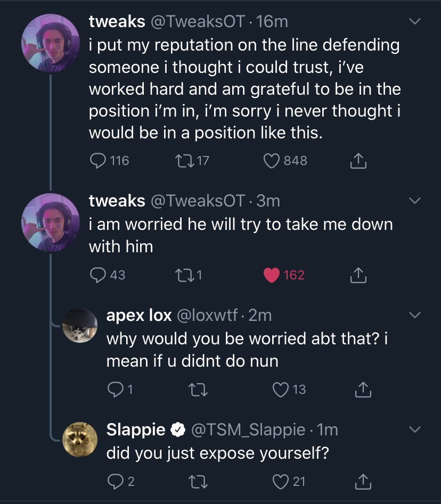Expand options chevron on apex lox's reply
Image resolution: width=441 pixels, height=504 pixels.
tap(415, 316)
